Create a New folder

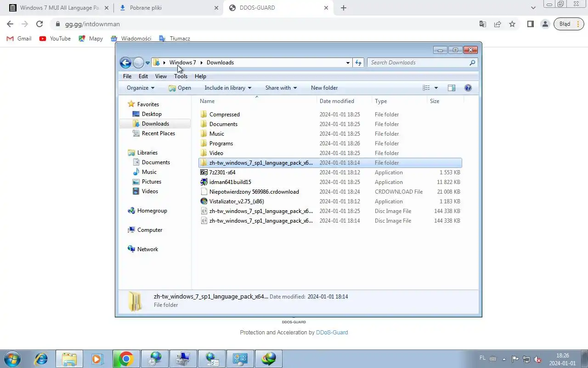(x=324, y=88)
